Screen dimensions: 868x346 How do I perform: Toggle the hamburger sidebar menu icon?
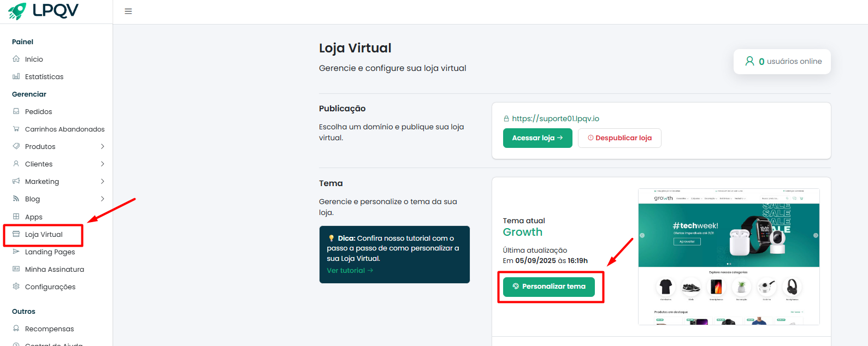pyautogui.click(x=128, y=11)
